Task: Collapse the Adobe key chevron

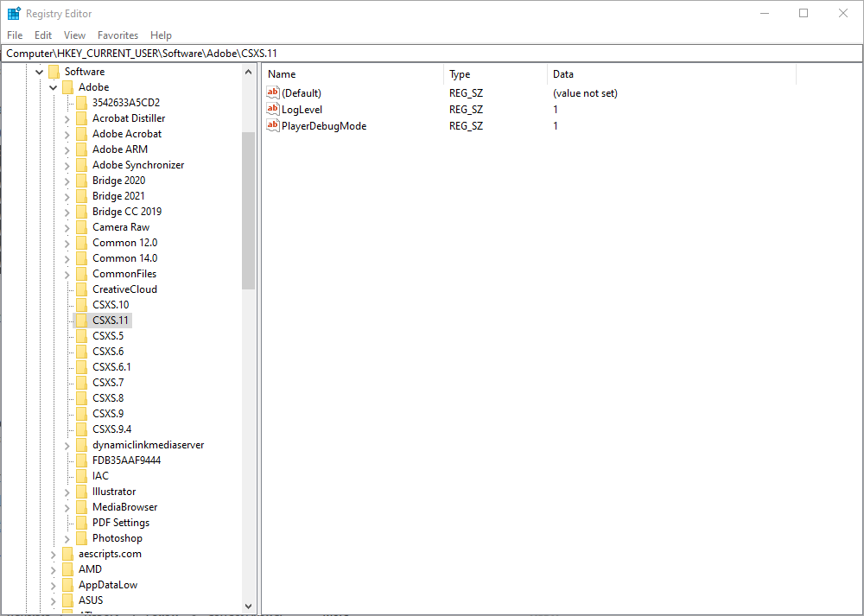Action: coord(53,86)
